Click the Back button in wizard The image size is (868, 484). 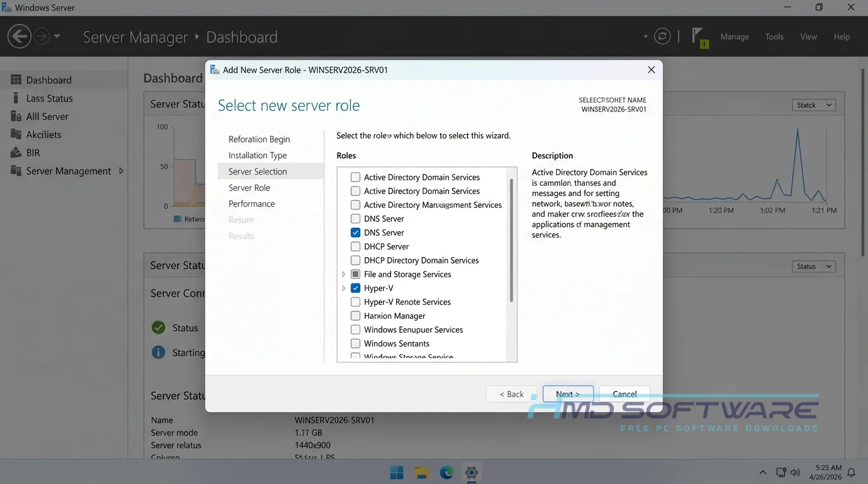tap(512, 394)
